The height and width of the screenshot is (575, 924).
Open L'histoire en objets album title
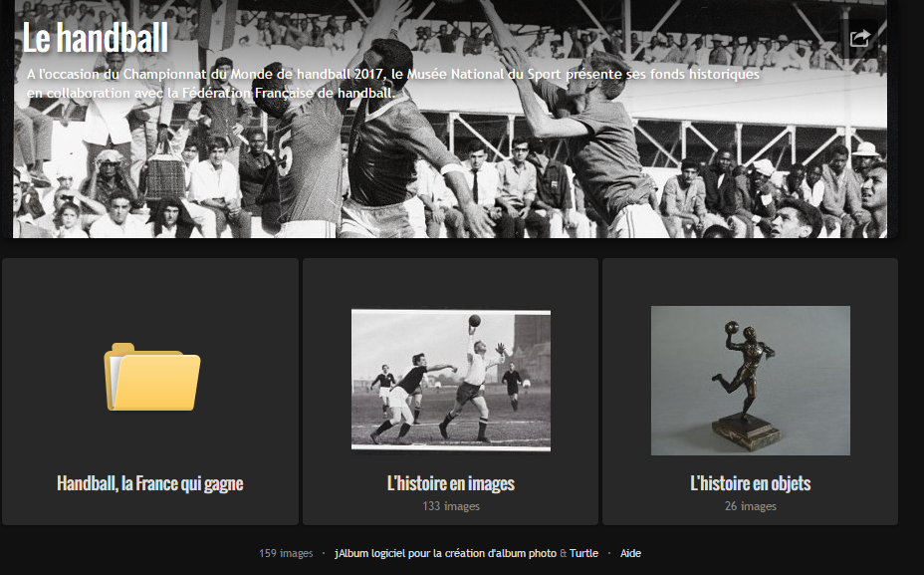pyautogui.click(x=750, y=483)
